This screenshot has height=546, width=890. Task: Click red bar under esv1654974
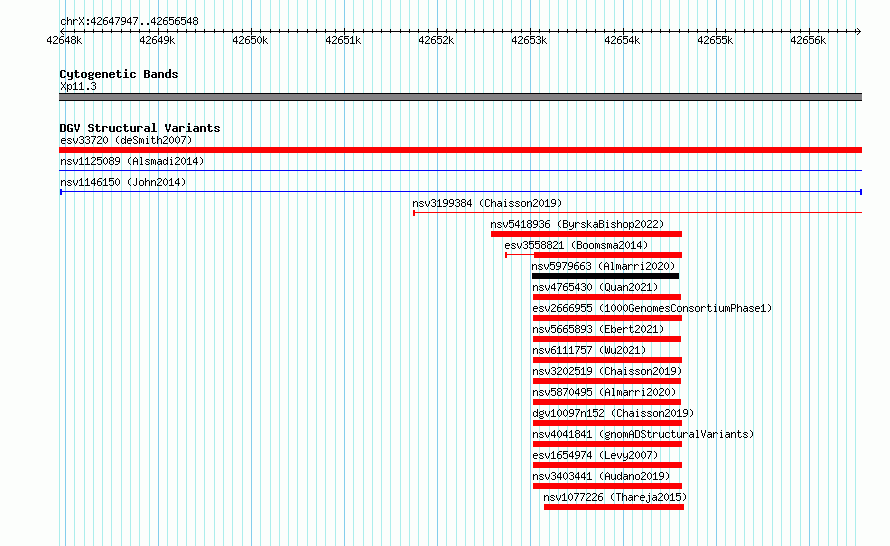click(x=607, y=465)
